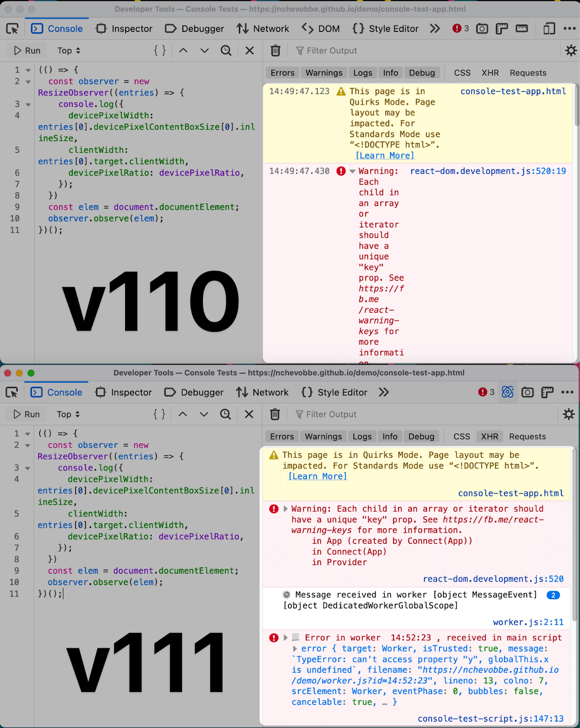580x728 pixels.
Task: Go to next history expression in v110
Action: coord(205,51)
